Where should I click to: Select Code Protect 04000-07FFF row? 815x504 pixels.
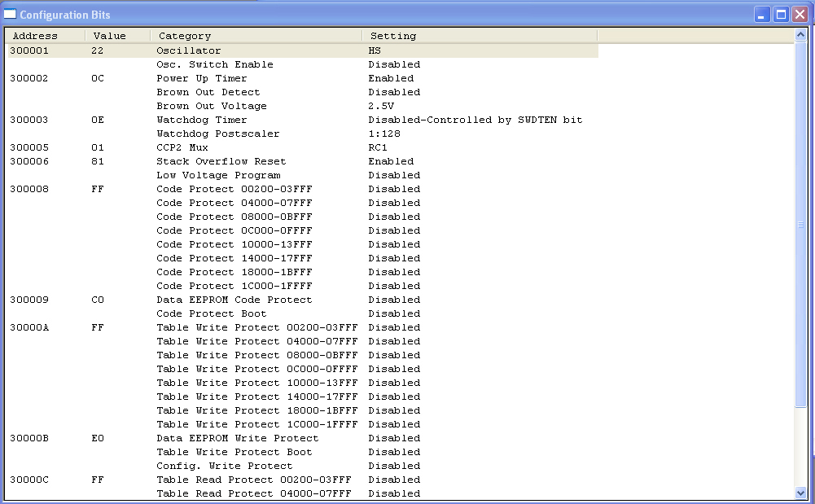click(303, 204)
